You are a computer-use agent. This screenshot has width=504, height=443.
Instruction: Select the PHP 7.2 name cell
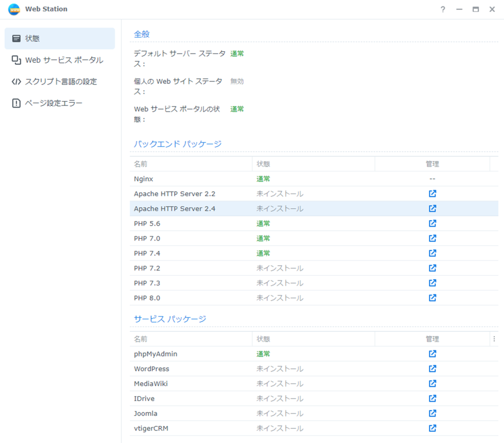pyautogui.click(x=147, y=268)
